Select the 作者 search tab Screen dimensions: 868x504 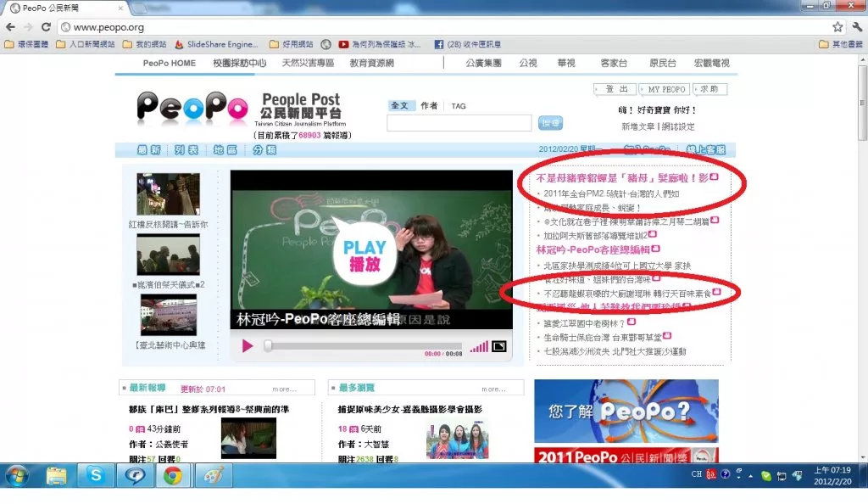tap(429, 106)
